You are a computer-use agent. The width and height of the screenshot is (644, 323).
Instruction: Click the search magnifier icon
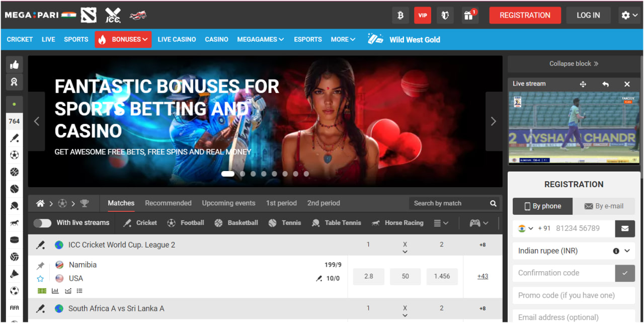[x=493, y=203]
